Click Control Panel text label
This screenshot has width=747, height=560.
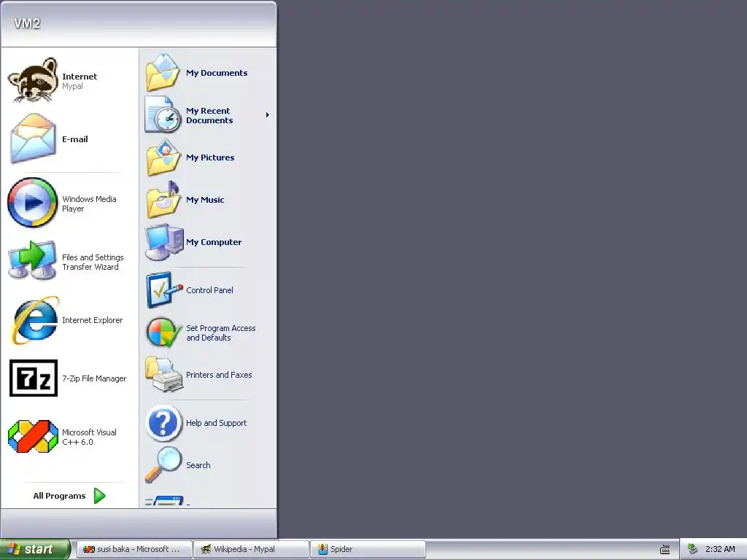tap(209, 290)
